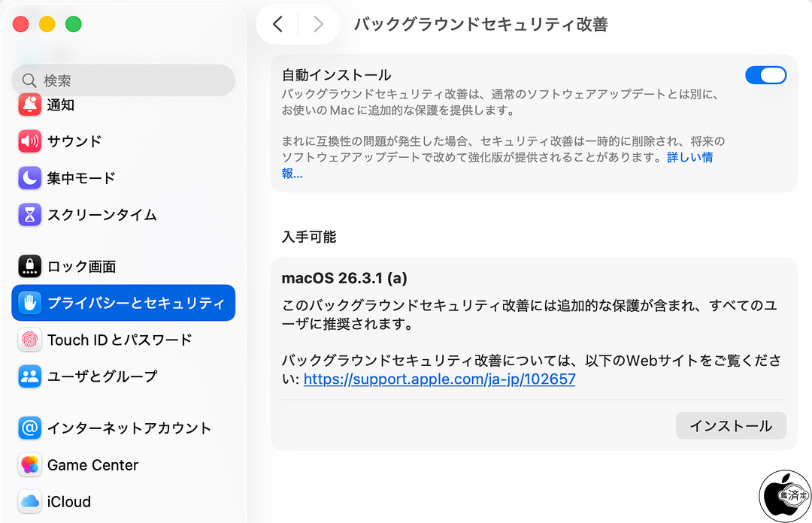Click the Sound speaker icon
This screenshot has width=812, height=523.
coord(30,141)
